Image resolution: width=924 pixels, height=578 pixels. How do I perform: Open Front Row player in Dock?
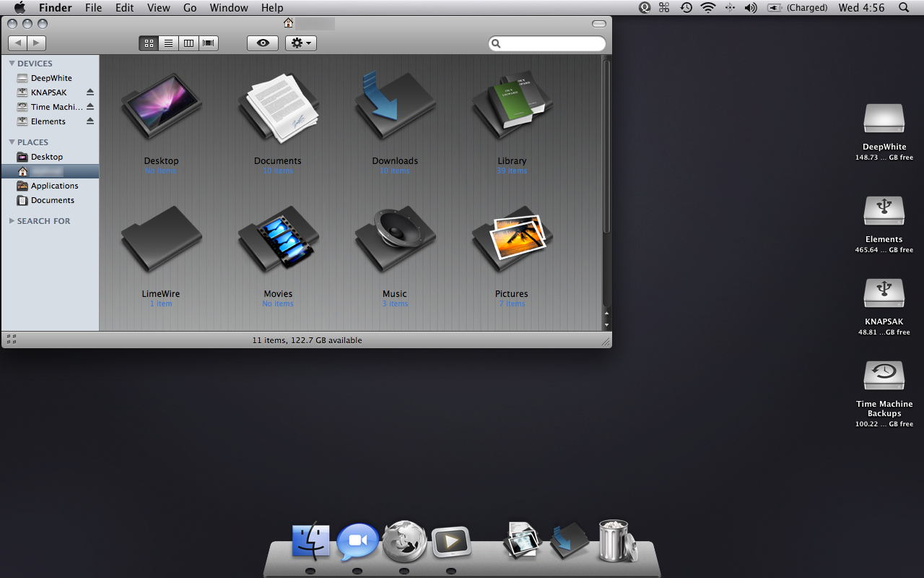(x=451, y=542)
